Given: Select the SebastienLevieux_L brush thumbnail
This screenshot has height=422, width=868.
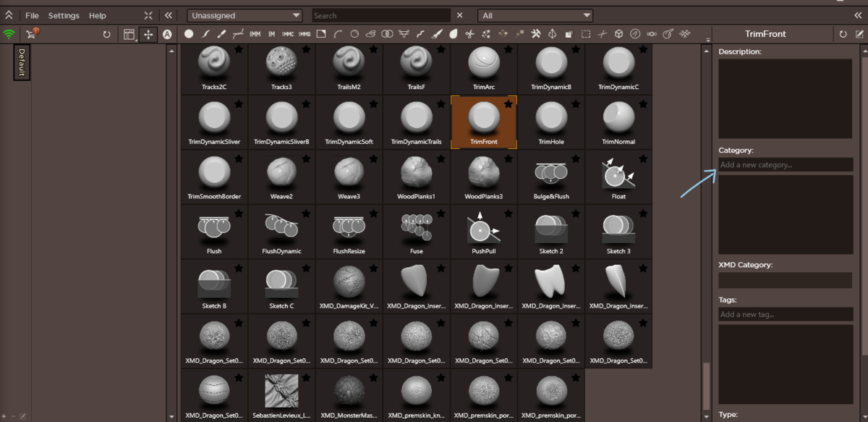Looking at the screenshot, I should coord(281,396).
